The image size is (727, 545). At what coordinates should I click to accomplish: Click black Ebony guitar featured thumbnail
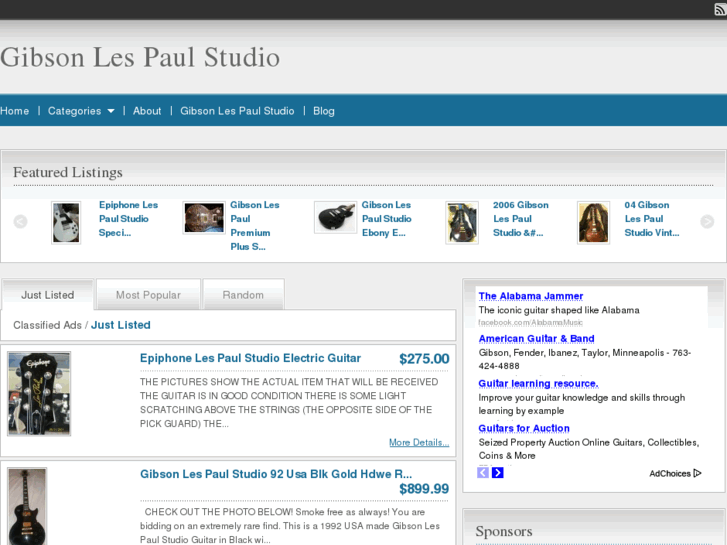[335, 217]
